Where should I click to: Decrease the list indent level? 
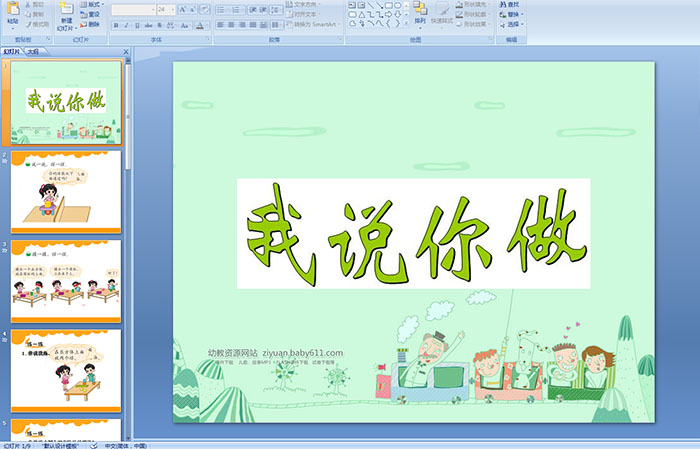[253, 9]
